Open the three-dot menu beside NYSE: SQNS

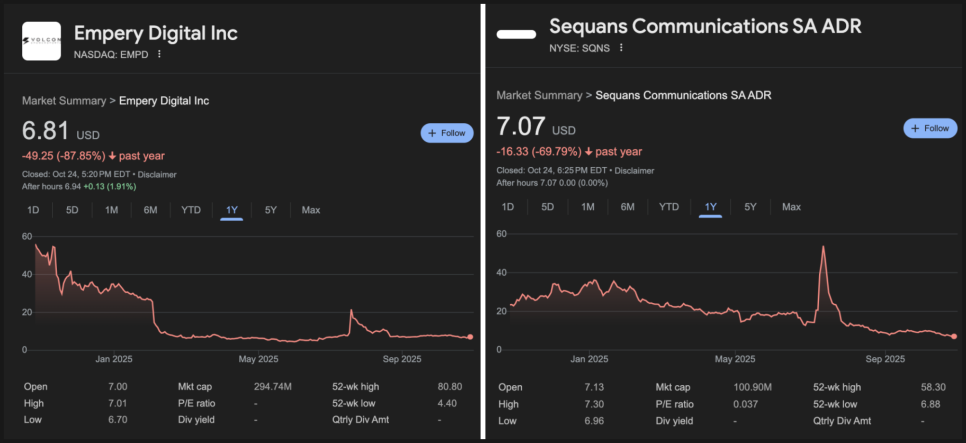pos(621,47)
